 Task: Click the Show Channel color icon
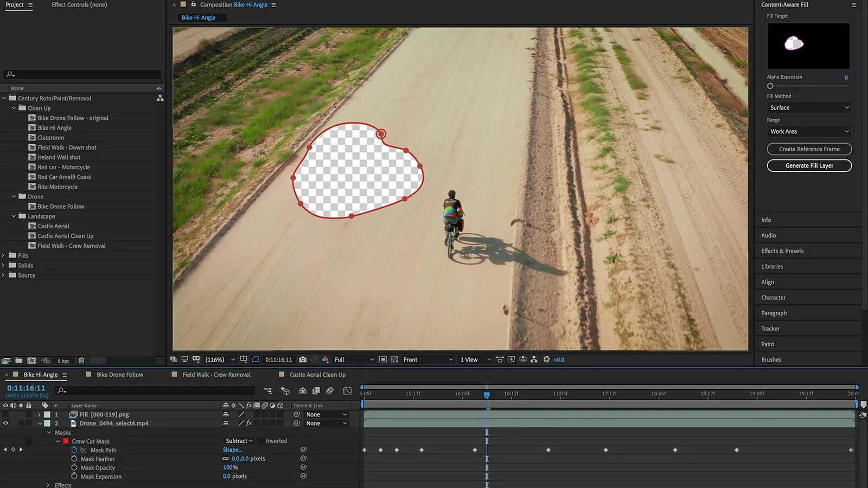[x=325, y=359]
